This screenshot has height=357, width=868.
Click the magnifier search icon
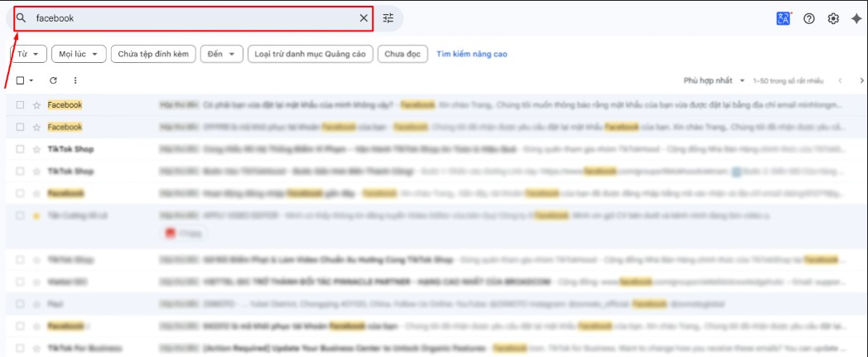click(x=21, y=18)
